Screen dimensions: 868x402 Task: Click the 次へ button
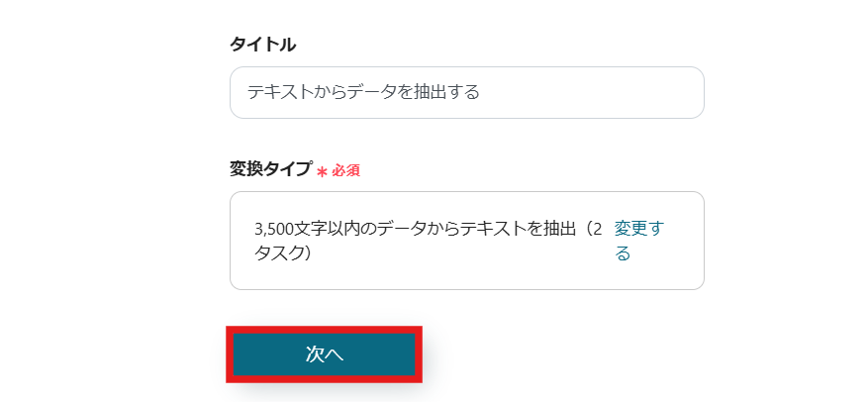click(x=324, y=354)
